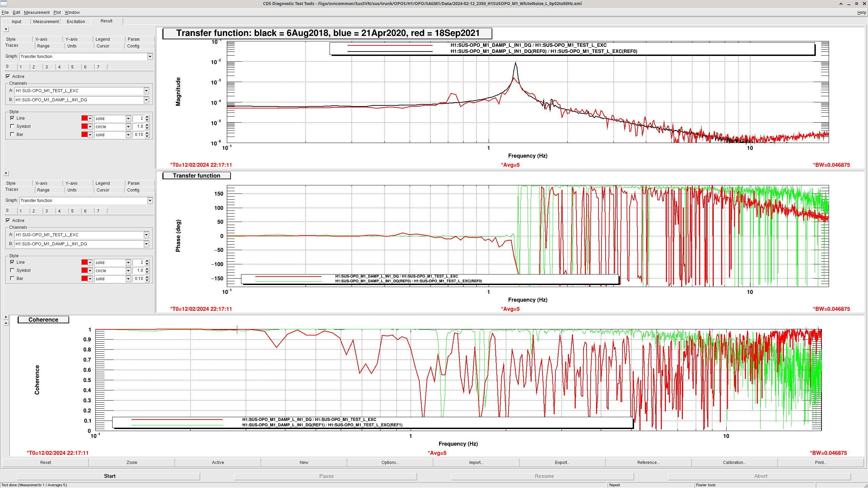Screen dimensions: 868x488
Task: Click the Export... button
Action: [562, 463]
